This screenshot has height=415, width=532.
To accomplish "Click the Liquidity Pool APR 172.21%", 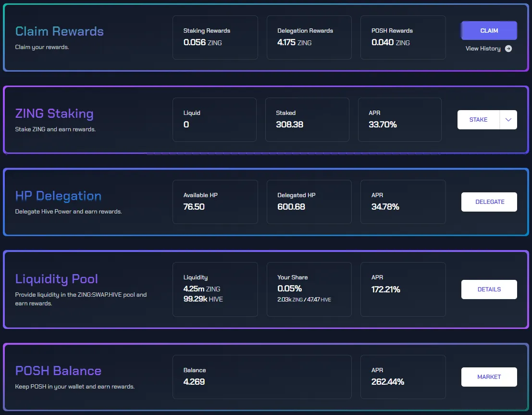I will (x=386, y=289).
